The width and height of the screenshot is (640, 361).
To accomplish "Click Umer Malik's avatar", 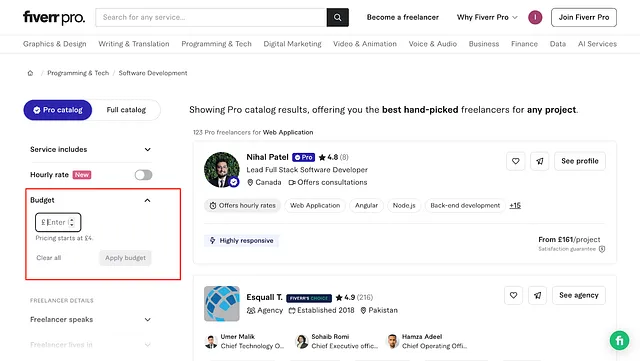I will pyautogui.click(x=211, y=341).
